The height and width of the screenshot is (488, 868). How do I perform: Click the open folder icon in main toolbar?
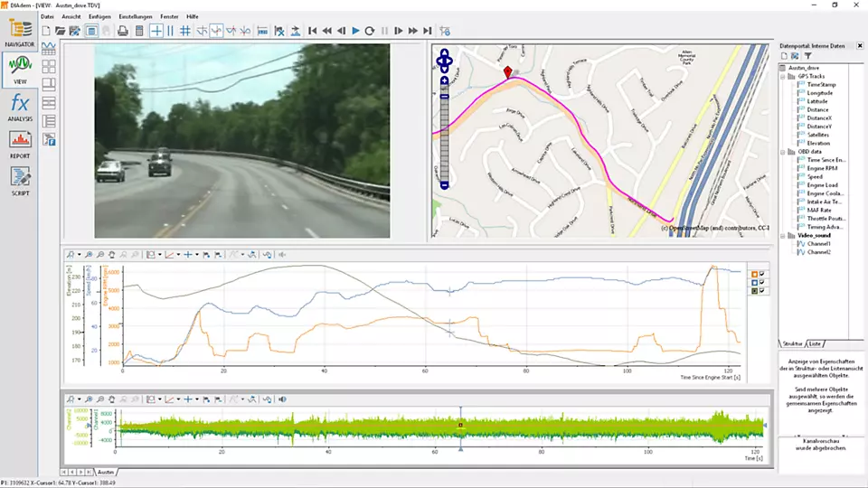pyautogui.click(x=60, y=31)
